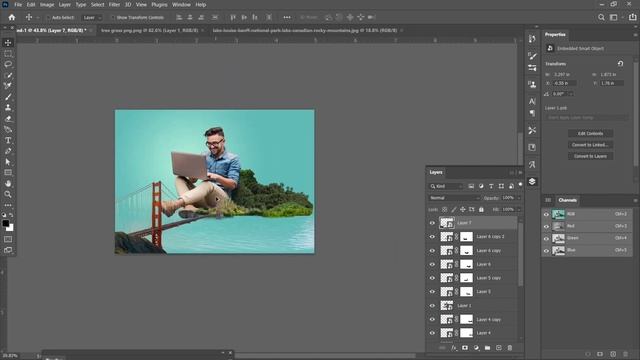Click the Layer 6 mask thumbnail
This screenshot has width=640, height=360.
466,264
